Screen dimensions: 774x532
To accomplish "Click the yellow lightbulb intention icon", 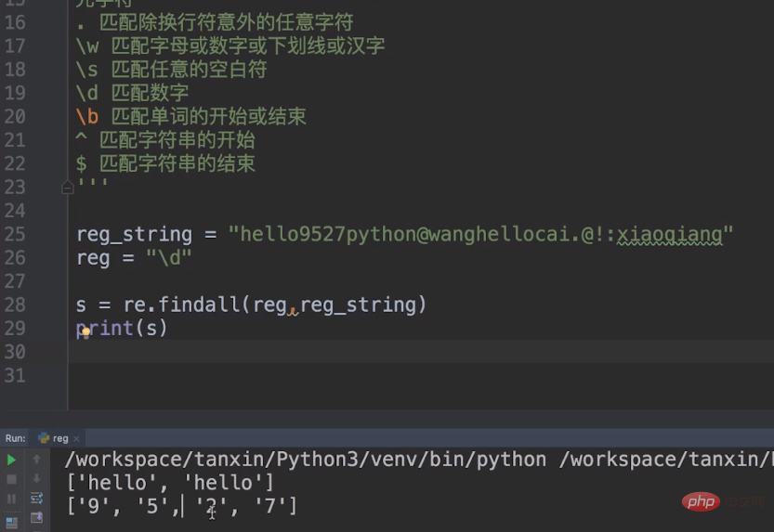I will [85, 332].
